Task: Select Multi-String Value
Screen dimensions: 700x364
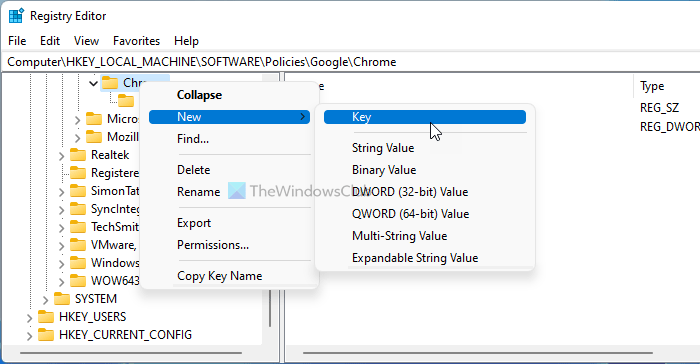Action: tap(425, 236)
